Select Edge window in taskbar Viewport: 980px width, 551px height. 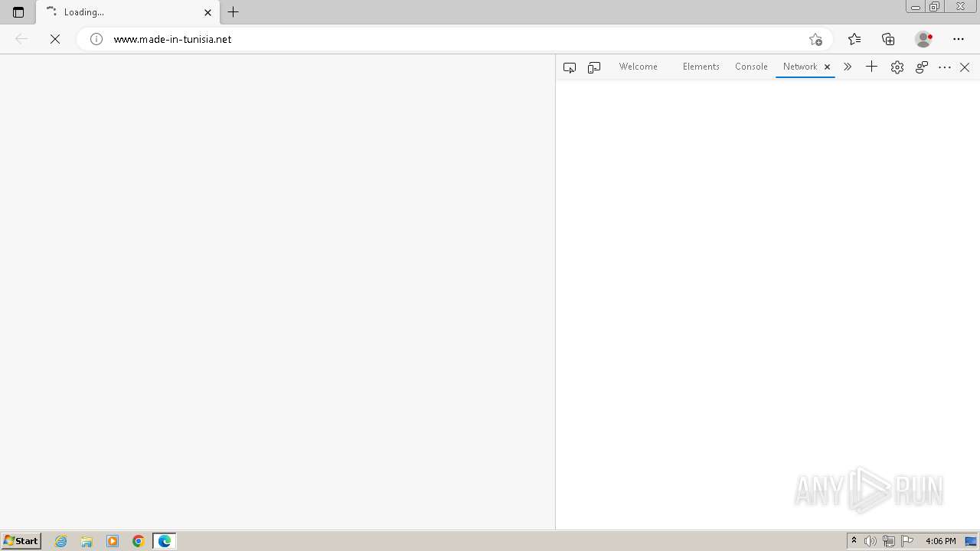(x=165, y=541)
